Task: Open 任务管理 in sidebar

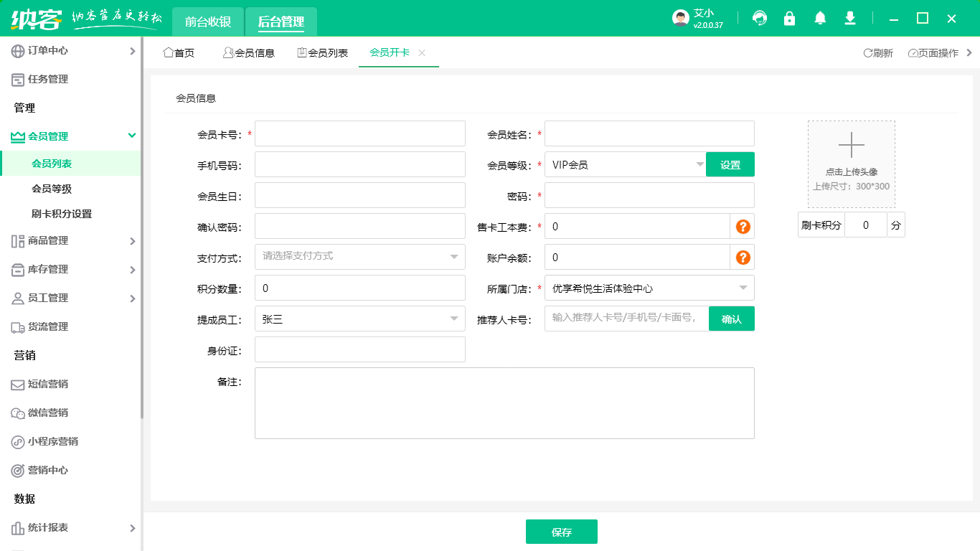Action: [x=70, y=80]
